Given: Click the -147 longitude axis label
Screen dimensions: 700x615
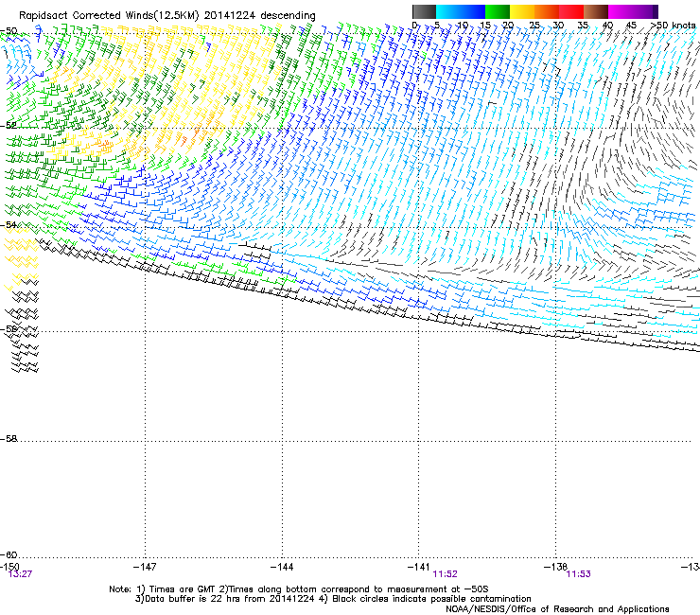Looking at the screenshot, I should click(145, 567).
